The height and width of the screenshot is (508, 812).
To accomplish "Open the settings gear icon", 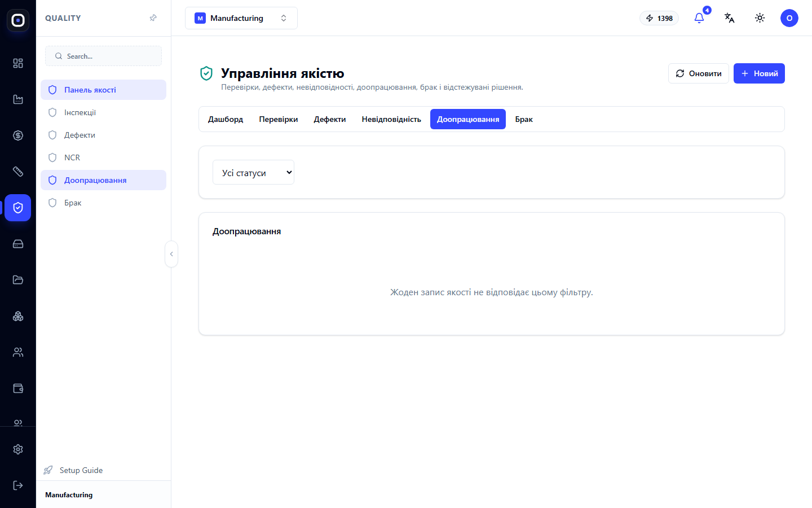I will pyautogui.click(x=18, y=449).
